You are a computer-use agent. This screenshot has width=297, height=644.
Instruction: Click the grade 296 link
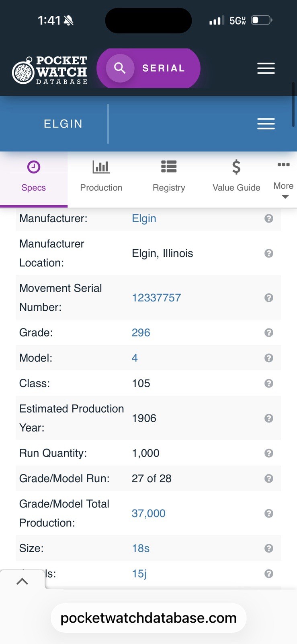(141, 332)
